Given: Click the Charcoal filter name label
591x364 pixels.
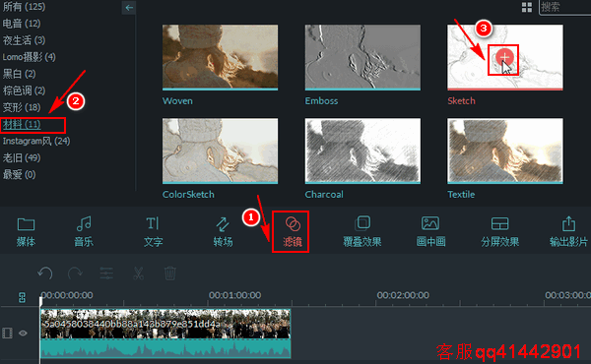Looking at the screenshot, I should tap(324, 194).
